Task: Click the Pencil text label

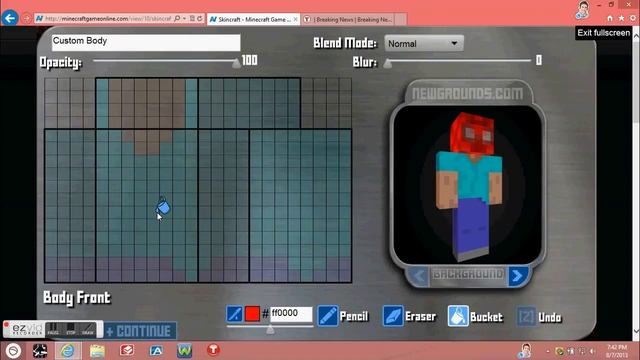Action: 354,316
